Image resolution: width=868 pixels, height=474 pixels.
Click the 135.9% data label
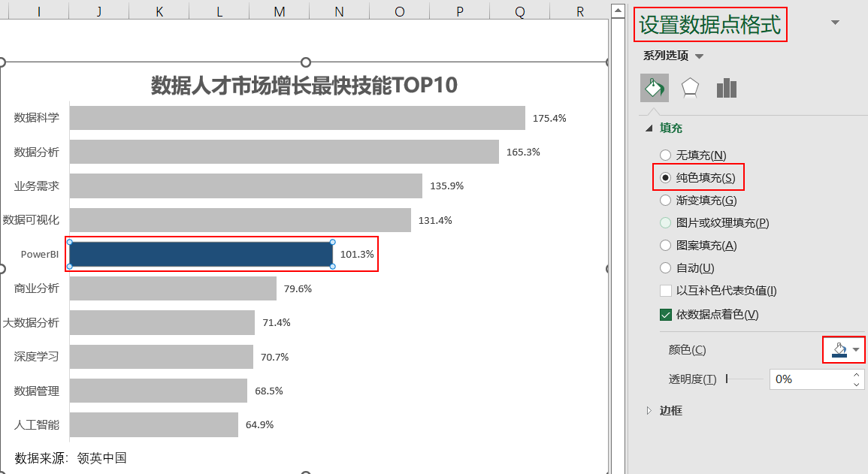coord(446,186)
